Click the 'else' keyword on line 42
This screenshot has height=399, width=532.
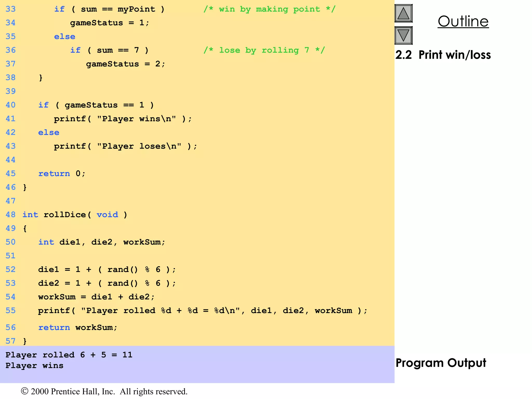point(49,132)
